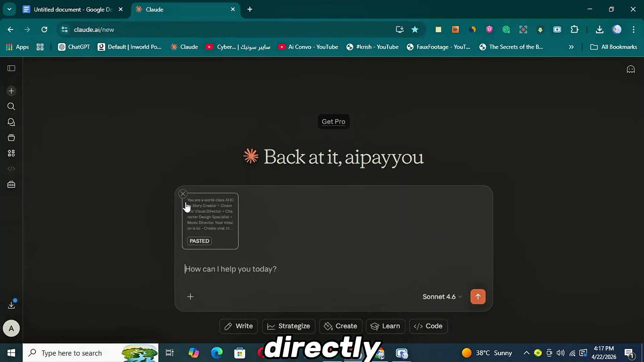Open the yellow notepad extension
644x362 pixels.
(x=438, y=30)
